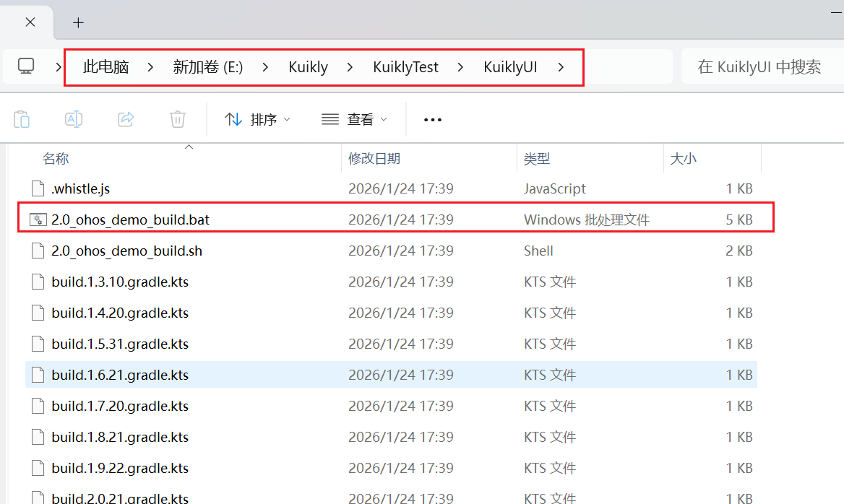Viewport: 844px width, 504px height.
Task: Expand chevron after KuiklyUI in address bar
Action: 561,67
